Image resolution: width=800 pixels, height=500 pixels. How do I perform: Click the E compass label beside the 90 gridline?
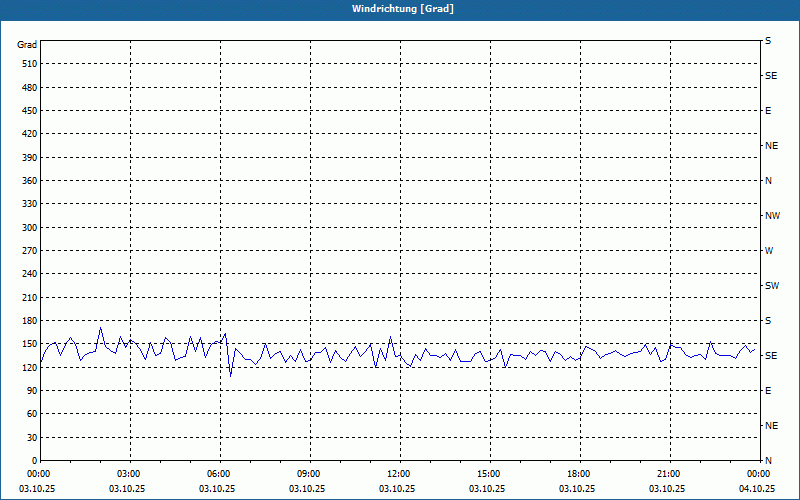coord(768,391)
